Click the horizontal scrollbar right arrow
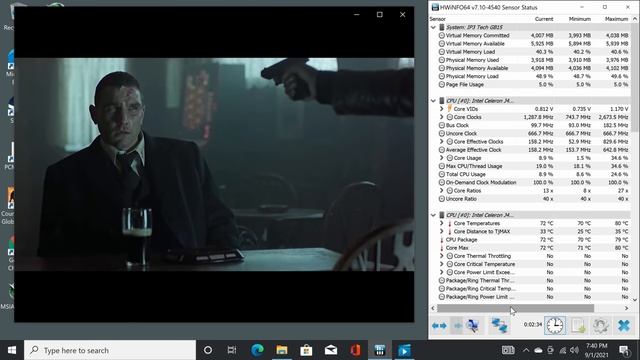640x360 pixels. (627, 308)
